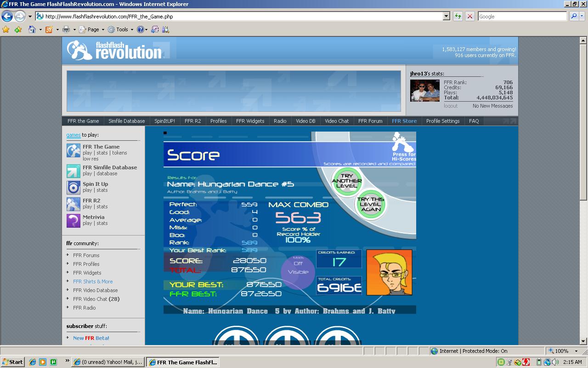Open the Video Chat nav tab
Viewport: 588px width, 368px height.
click(337, 121)
